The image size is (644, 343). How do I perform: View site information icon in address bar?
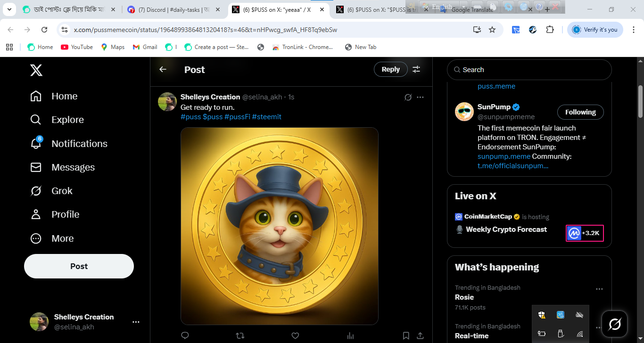[x=65, y=30]
